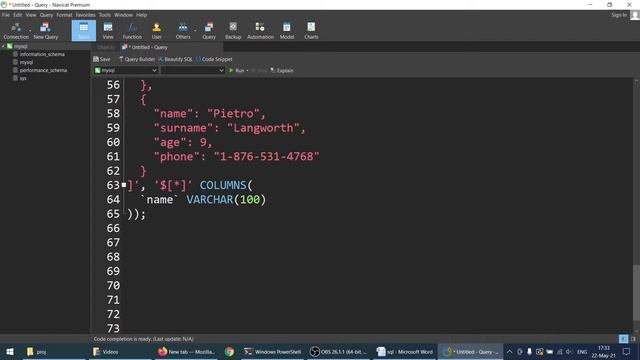Open the Query objects toolbar icon

pos(209,31)
